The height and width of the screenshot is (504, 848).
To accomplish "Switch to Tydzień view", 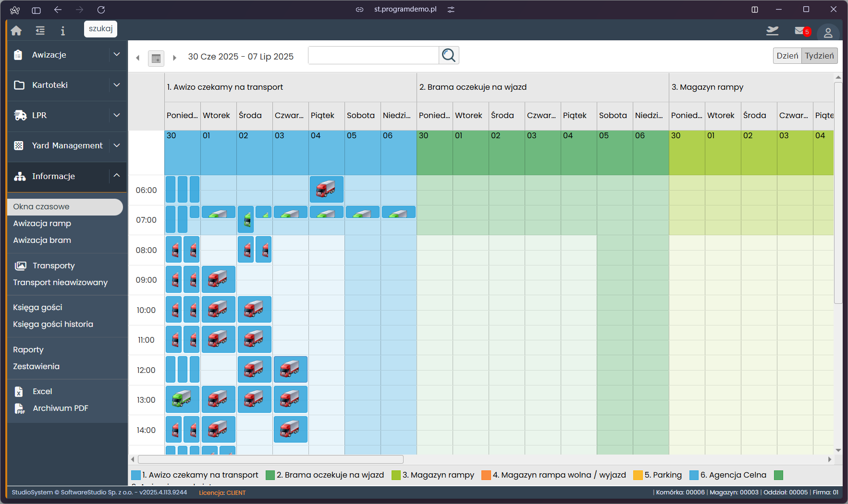I will [819, 56].
